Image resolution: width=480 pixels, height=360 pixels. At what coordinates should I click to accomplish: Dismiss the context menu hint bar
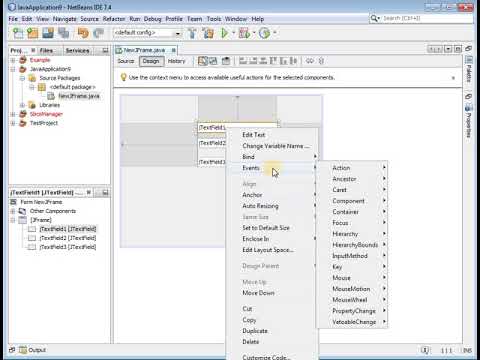click(x=453, y=78)
